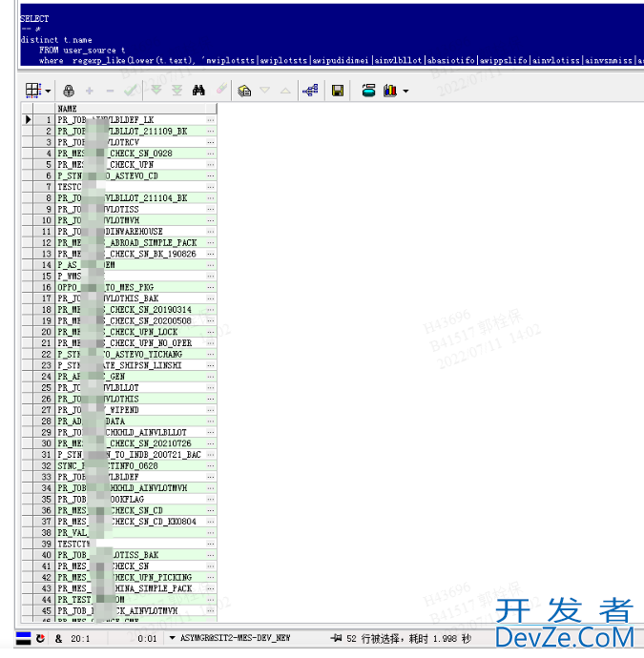Fetch the next page with the single down-arrow icon
The image size is (644, 658).
156,90
